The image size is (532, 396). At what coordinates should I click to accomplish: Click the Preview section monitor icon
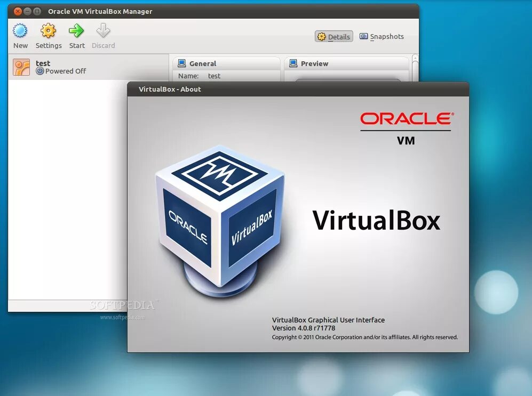pos(293,63)
